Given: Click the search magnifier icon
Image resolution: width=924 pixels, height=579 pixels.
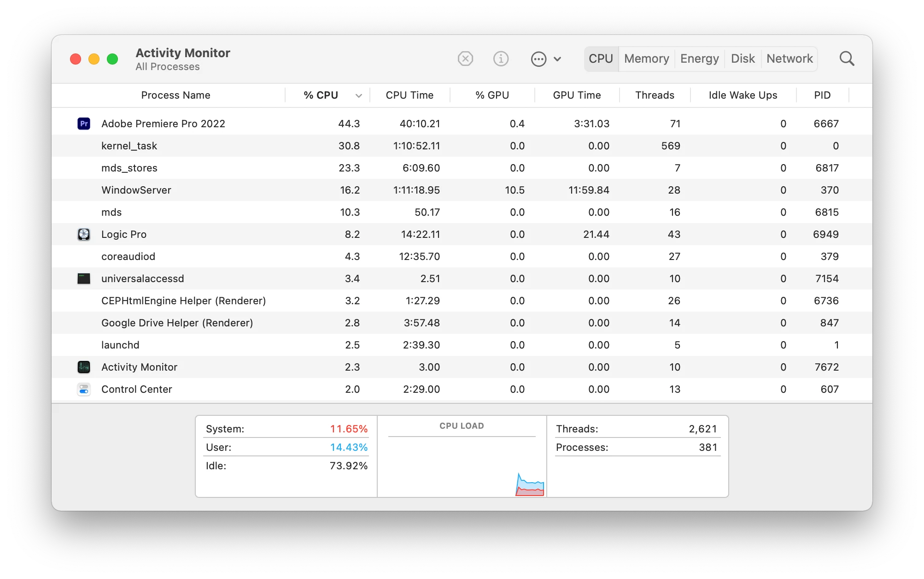Looking at the screenshot, I should click(x=846, y=59).
